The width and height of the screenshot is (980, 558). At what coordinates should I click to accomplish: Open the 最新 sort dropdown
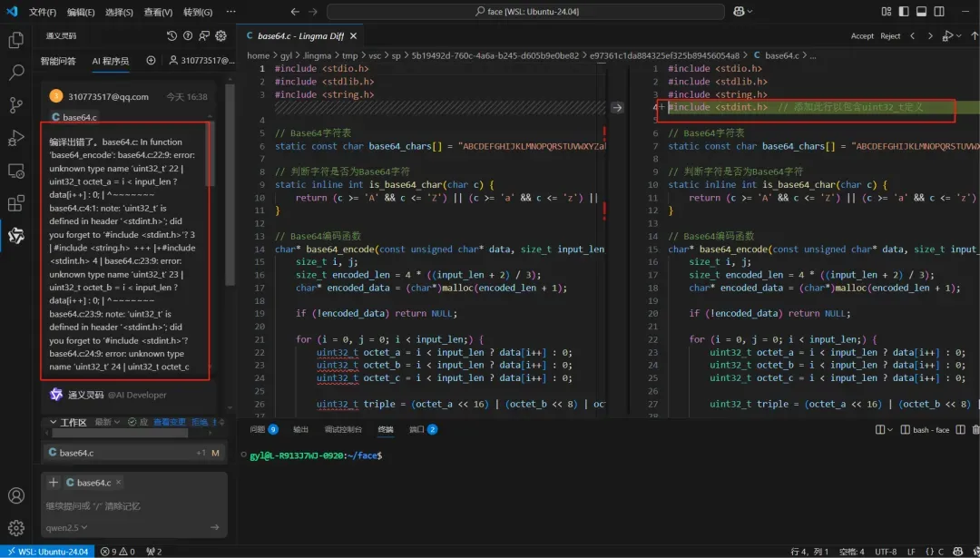pos(107,422)
